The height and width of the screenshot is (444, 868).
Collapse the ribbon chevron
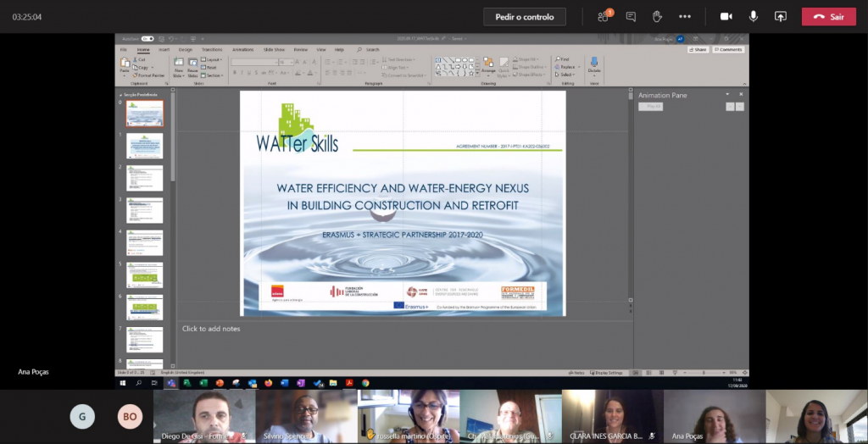point(744,84)
